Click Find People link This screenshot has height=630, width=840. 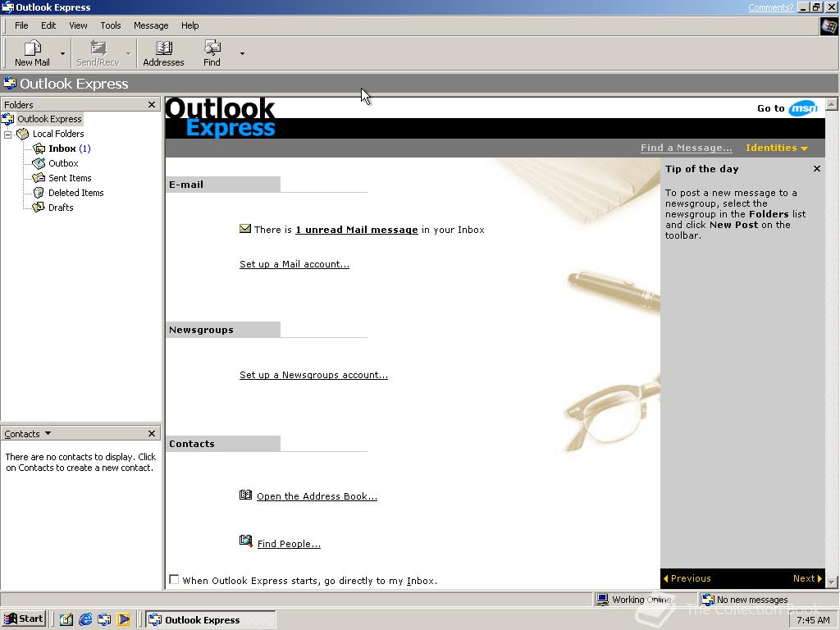(x=289, y=544)
